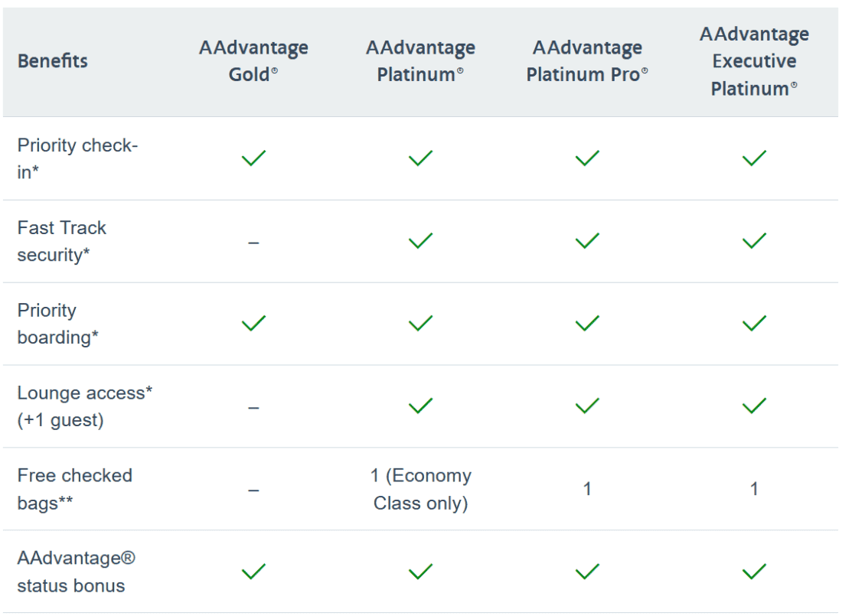Click status bonus checkmark under AAdvantage Gold
This screenshot has width=842, height=616.
(253, 572)
